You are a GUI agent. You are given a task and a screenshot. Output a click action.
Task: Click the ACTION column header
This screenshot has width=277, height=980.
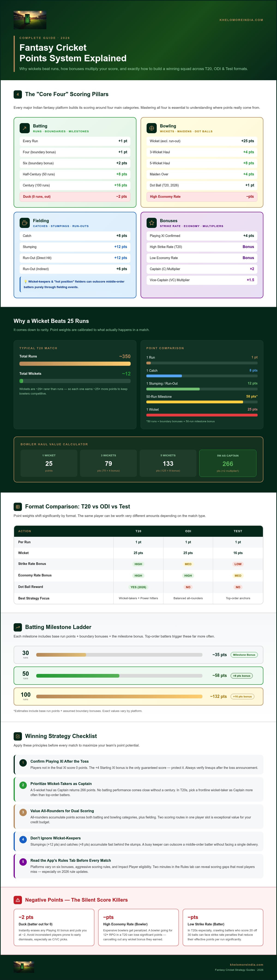coord(64,531)
